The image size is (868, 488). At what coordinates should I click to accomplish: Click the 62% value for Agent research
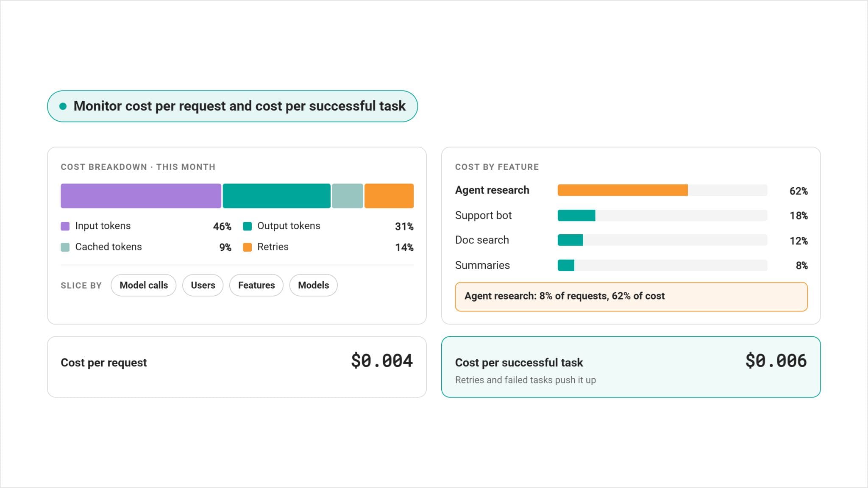[x=798, y=191]
